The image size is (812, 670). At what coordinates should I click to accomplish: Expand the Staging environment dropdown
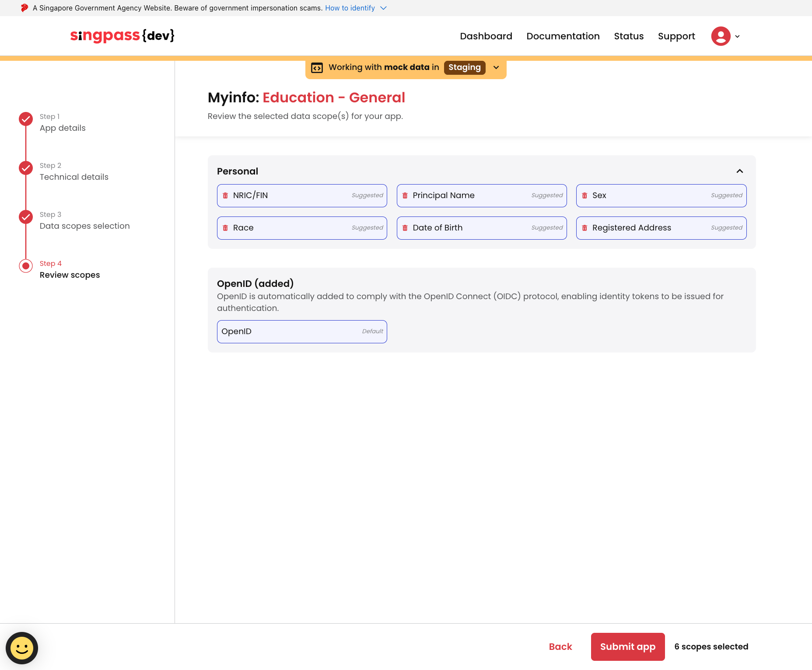click(496, 67)
